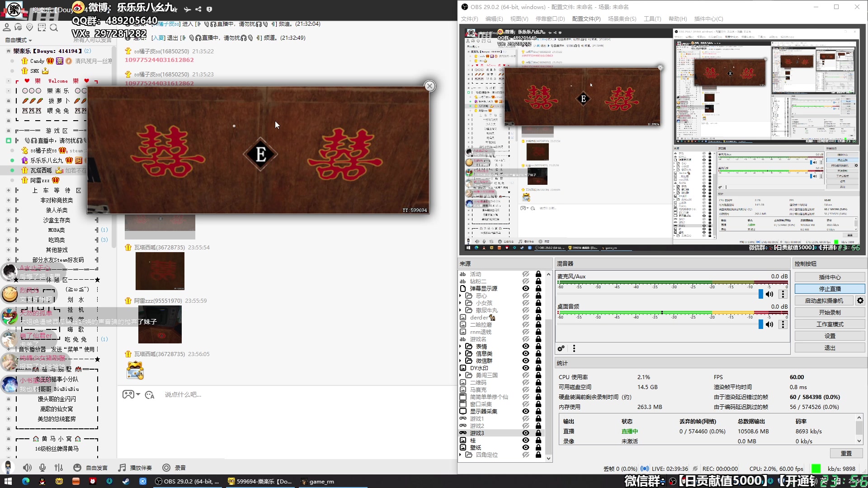Screen dimensions: 868x488
Task: Open YY audio equalizer settings icon
Action: [59, 468]
